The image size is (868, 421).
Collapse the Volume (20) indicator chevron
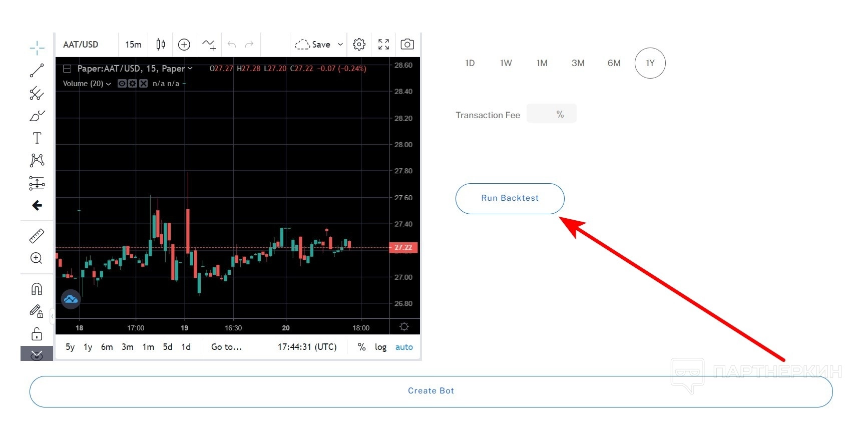tap(109, 84)
